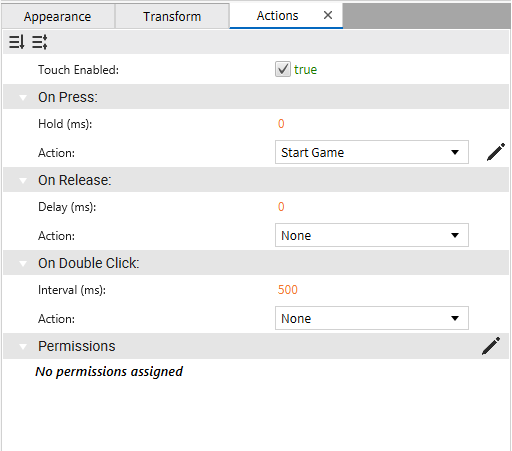512x451 pixels.
Task: Collapse the Permissions section
Action: pos(23,347)
